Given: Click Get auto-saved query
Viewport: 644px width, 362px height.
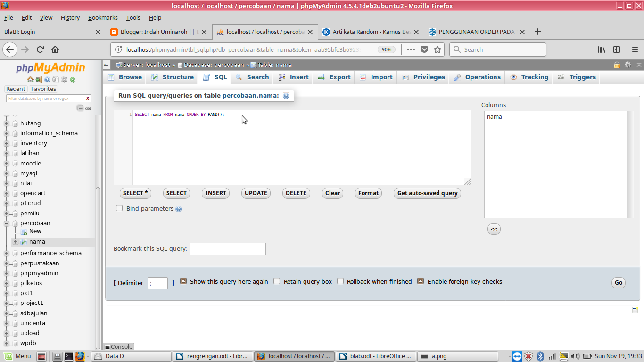Looking at the screenshot, I should tap(427, 193).
